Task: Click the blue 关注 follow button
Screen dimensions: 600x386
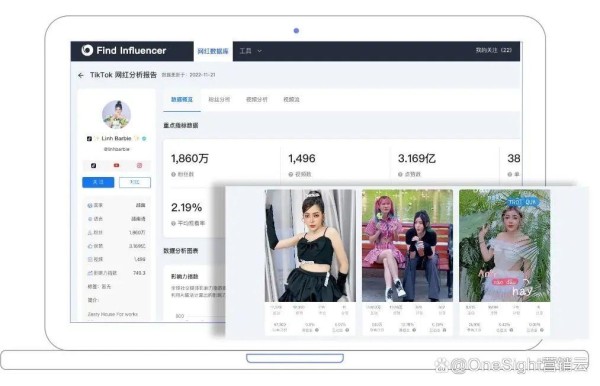Action: (x=98, y=182)
